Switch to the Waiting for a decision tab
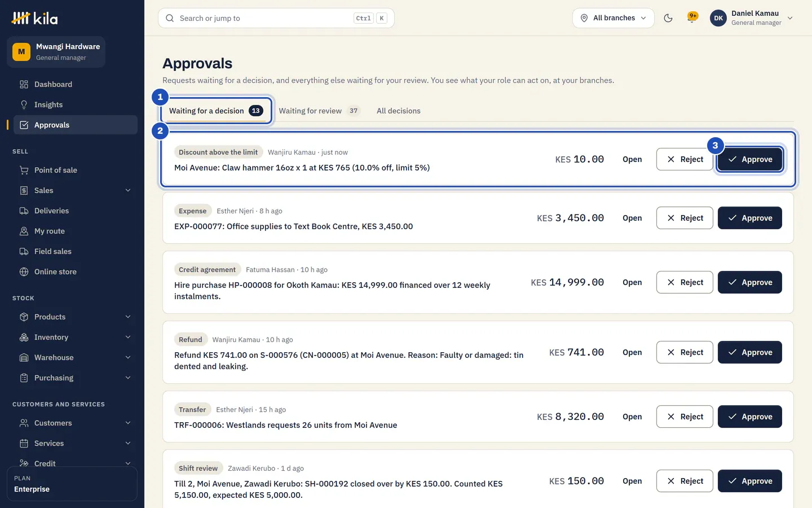This screenshot has height=508, width=812. pos(216,111)
